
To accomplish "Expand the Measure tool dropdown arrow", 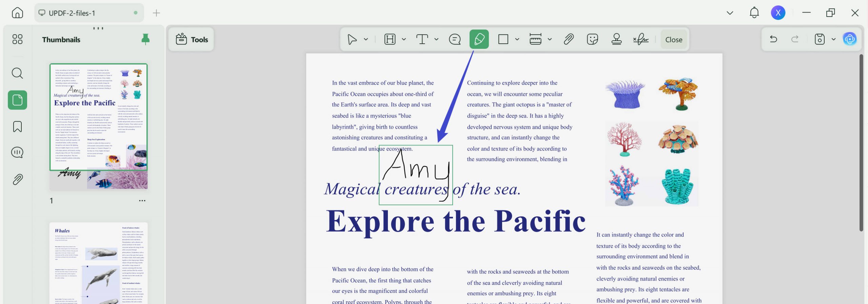I will coord(550,39).
